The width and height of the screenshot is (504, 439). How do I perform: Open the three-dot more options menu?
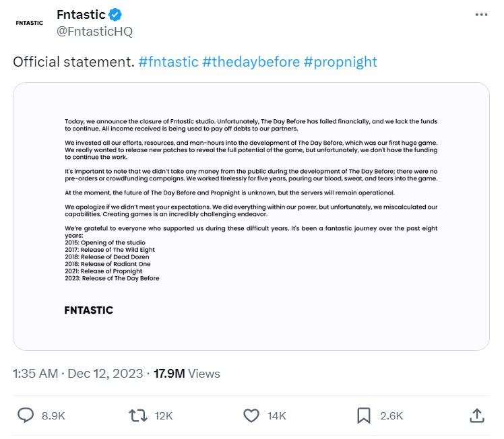click(x=480, y=15)
